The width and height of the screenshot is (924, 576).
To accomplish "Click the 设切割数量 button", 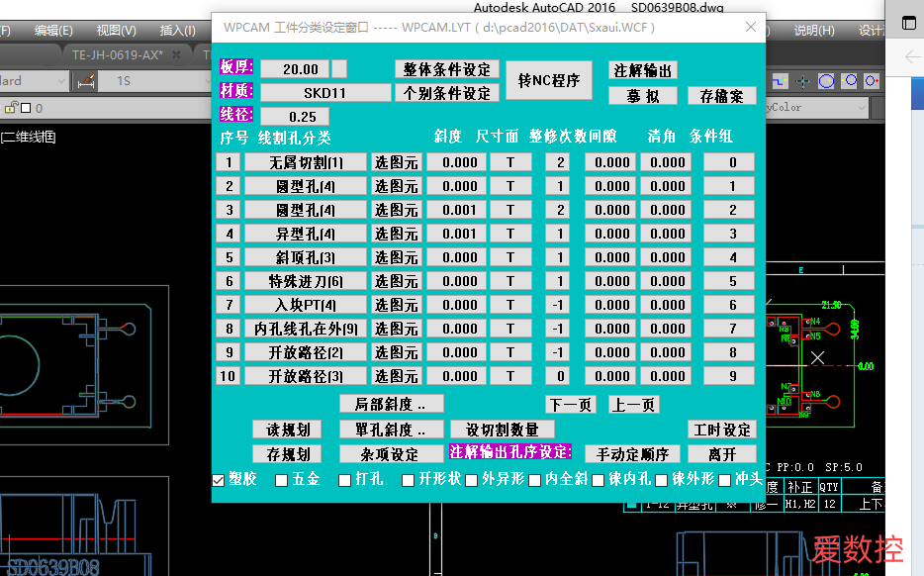I will tap(503, 430).
